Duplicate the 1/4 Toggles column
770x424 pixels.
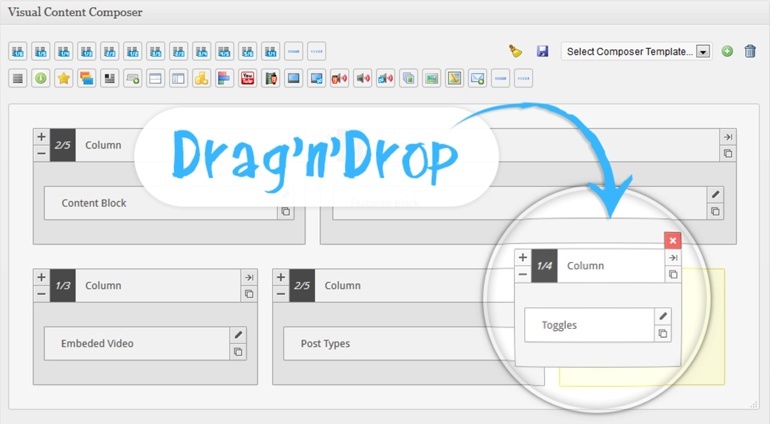pos(673,274)
